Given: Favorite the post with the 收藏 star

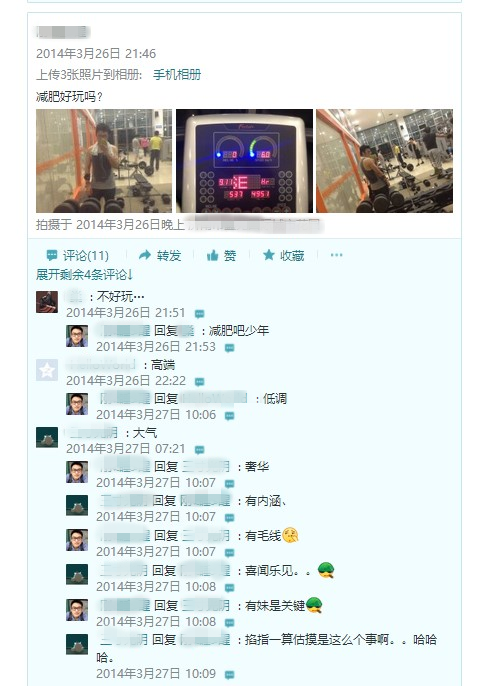Looking at the screenshot, I should point(283,255).
